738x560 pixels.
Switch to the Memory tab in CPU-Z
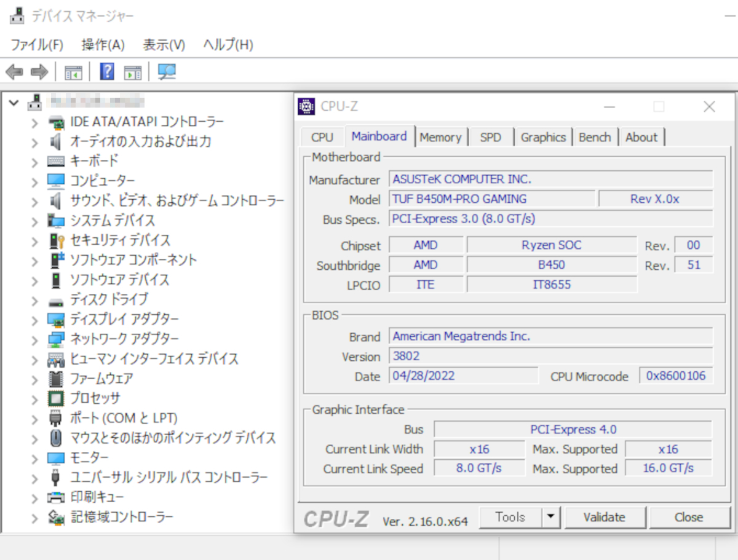(441, 136)
